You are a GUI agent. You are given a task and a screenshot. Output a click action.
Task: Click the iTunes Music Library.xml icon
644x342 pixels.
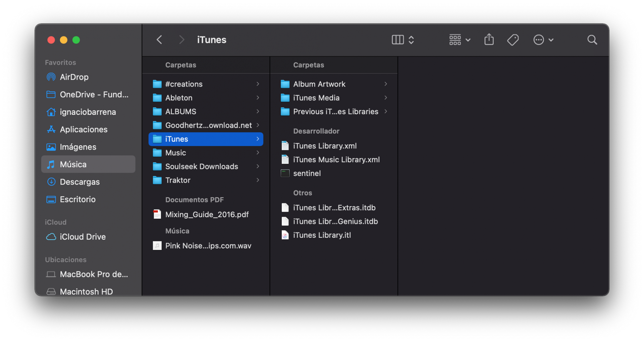(x=285, y=160)
